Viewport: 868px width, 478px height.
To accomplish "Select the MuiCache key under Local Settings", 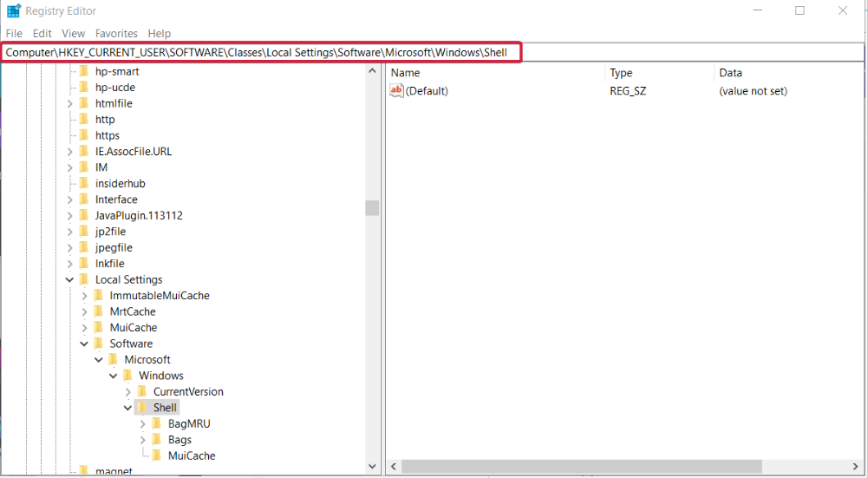I will click(x=134, y=328).
